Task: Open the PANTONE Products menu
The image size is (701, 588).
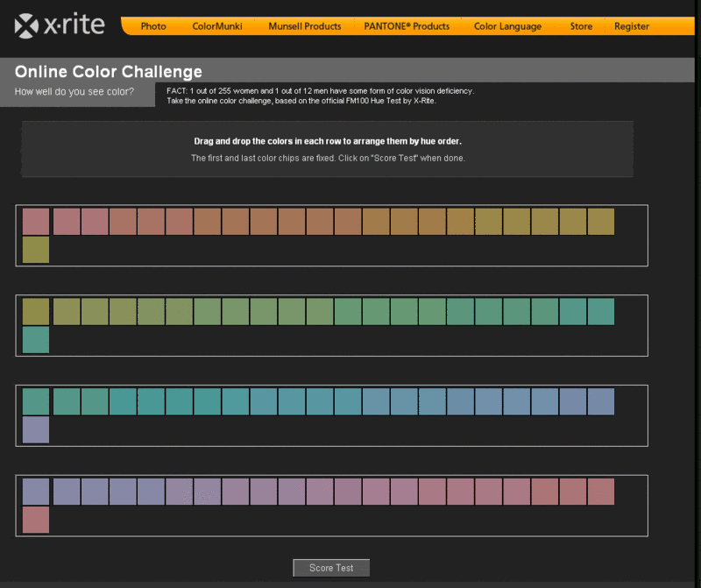Action: point(406,26)
